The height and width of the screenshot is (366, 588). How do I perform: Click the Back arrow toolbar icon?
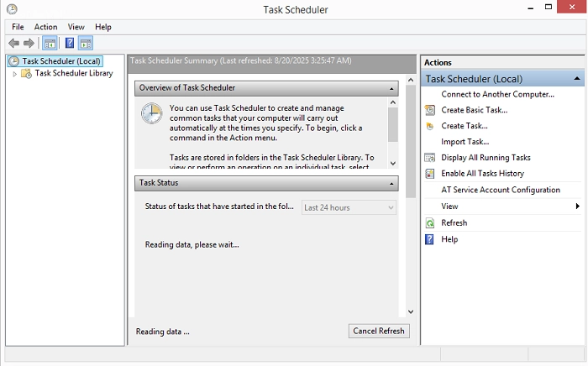point(14,44)
